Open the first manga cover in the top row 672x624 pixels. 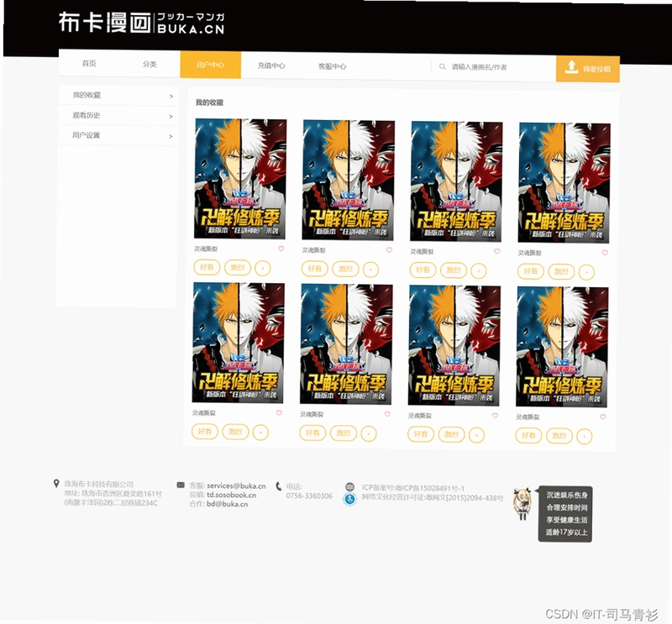point(240,179)
